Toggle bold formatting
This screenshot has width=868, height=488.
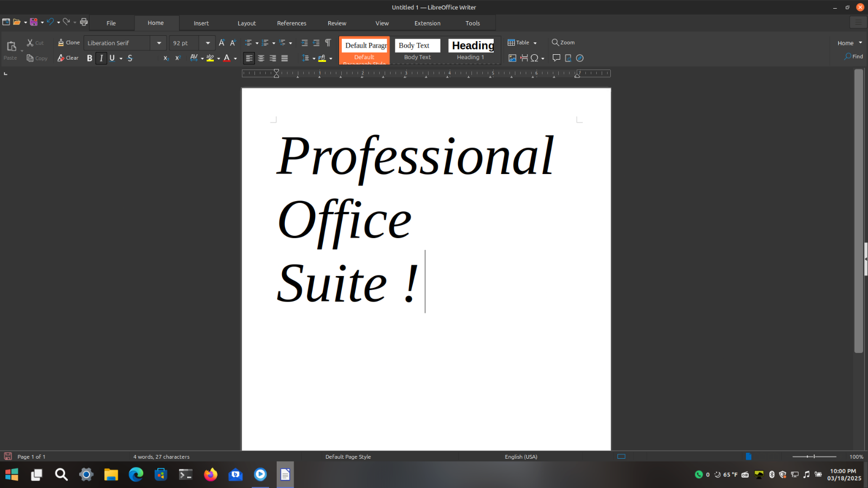click(90, 58)
